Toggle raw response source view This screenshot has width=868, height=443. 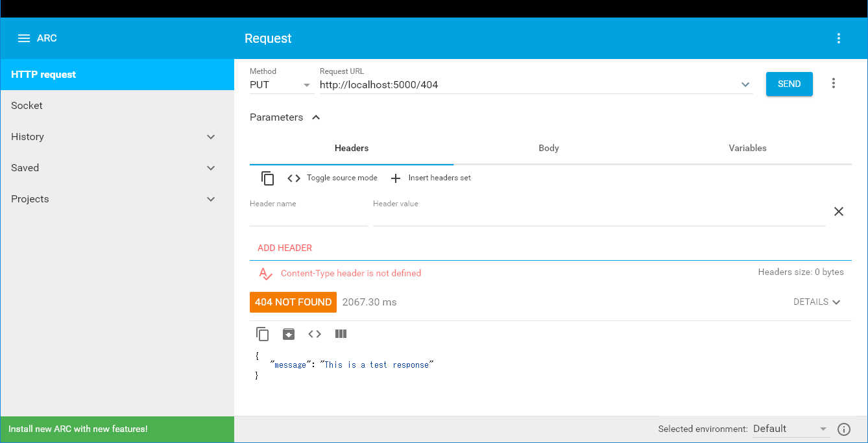[x=315, y=334]
